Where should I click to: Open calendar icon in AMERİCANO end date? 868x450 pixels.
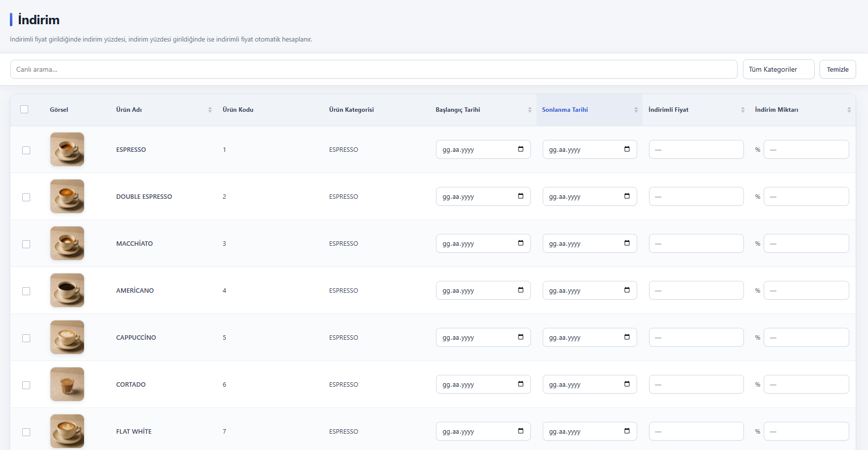click(627, 290)
